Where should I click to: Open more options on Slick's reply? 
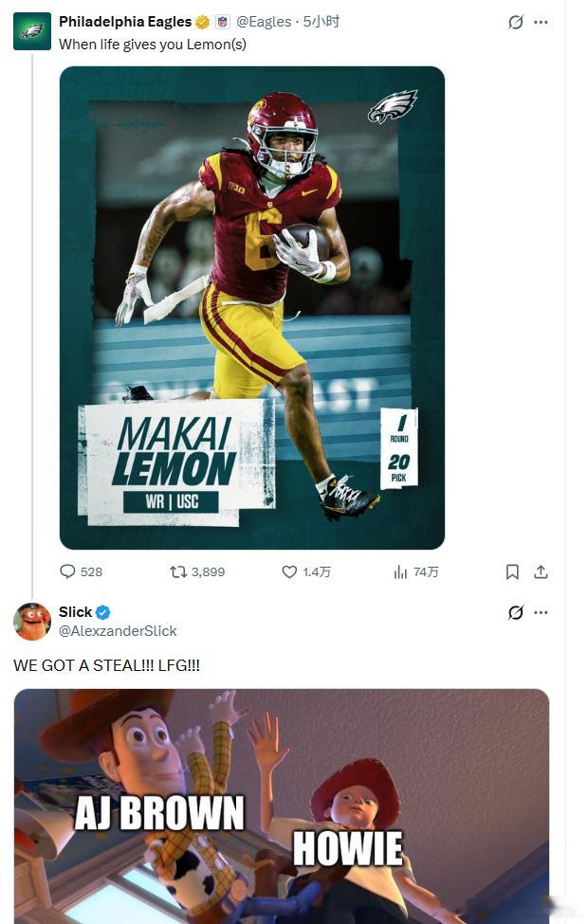pos(541,613)
